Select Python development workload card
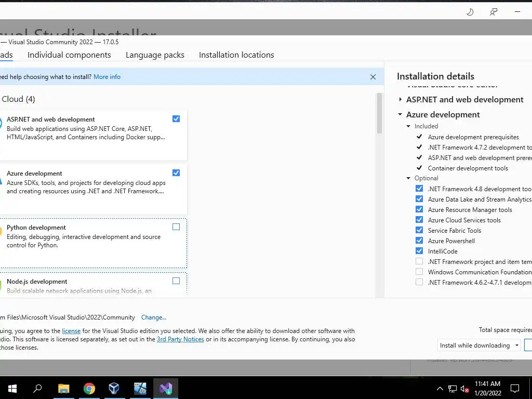Image resolution: width=532 pixels, height=399 pixels. pos(94,243)
